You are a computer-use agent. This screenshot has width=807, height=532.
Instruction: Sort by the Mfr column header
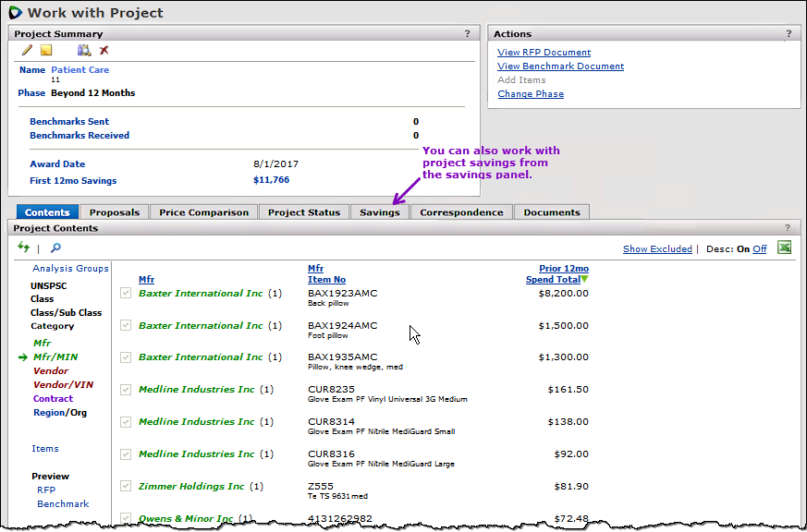coord(147,279)
